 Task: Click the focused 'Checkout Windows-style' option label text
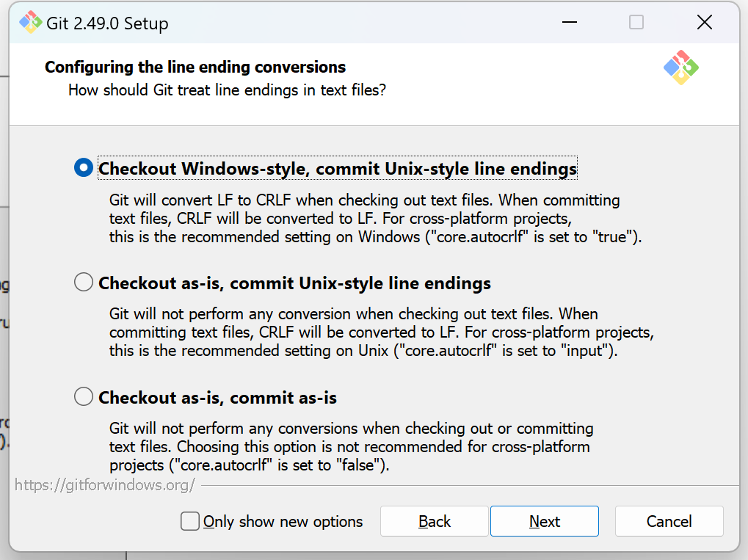(x=337, y=169)
